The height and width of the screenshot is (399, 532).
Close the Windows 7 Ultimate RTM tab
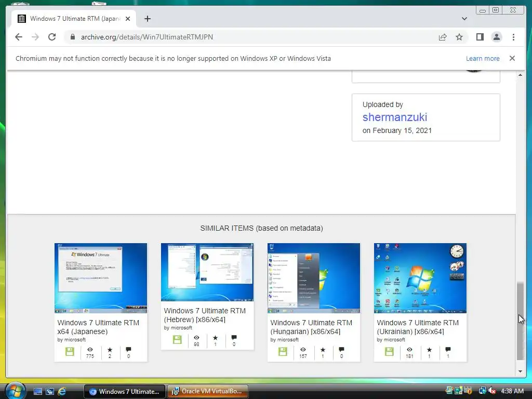pos(128,19)
